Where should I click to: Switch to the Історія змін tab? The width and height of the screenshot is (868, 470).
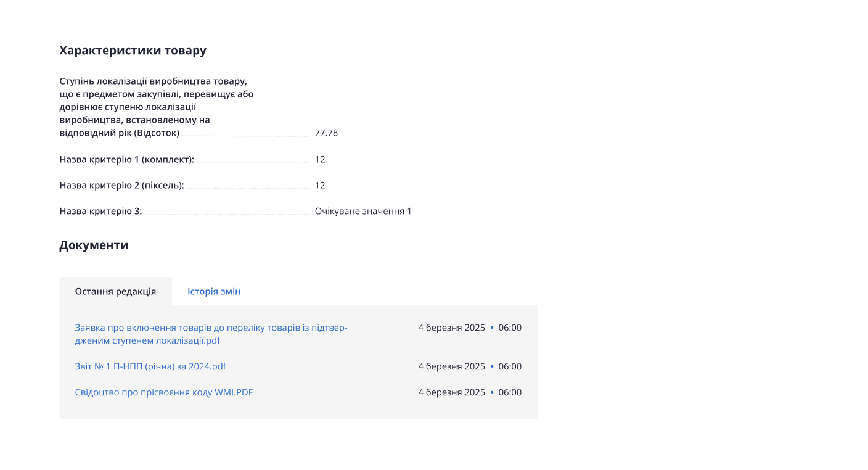point(214,292)
